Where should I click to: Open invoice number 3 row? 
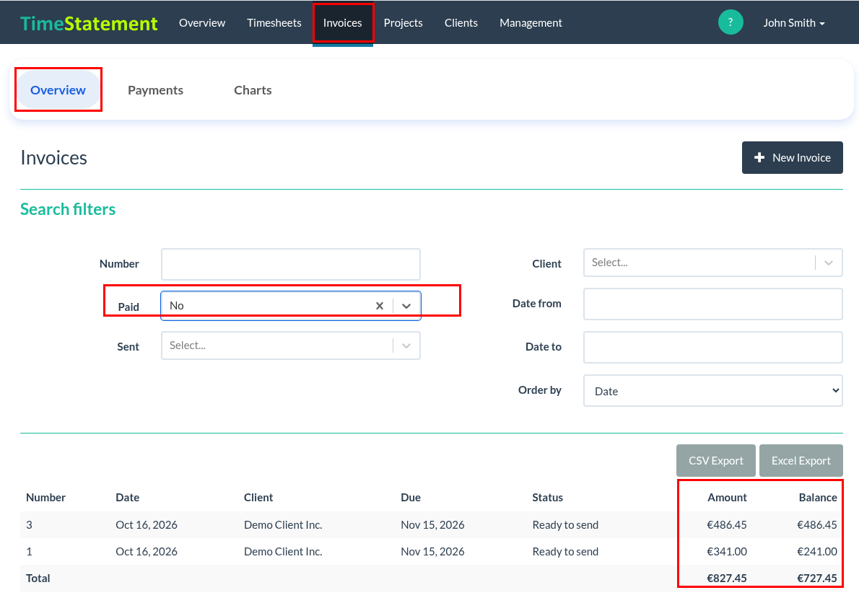click(x=432, y=524)
